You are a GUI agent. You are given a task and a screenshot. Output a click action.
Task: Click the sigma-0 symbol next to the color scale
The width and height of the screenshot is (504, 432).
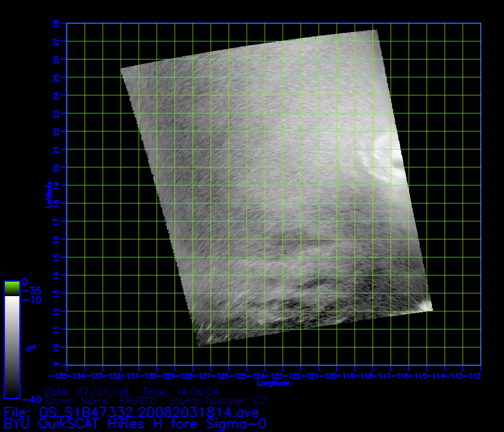(31, 348)
